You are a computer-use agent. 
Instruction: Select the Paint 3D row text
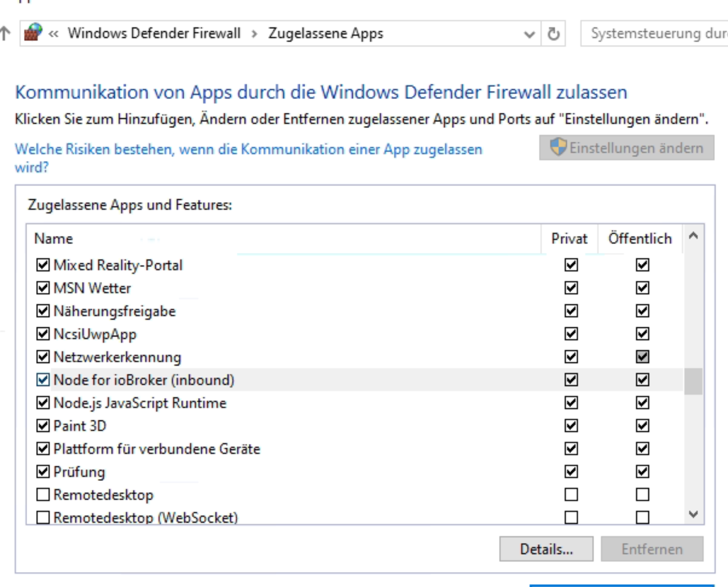(x=80, y=426)
